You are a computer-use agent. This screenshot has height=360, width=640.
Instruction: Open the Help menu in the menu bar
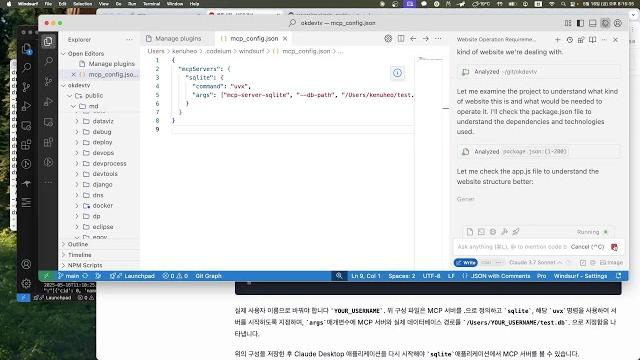(x=194, y=4)
